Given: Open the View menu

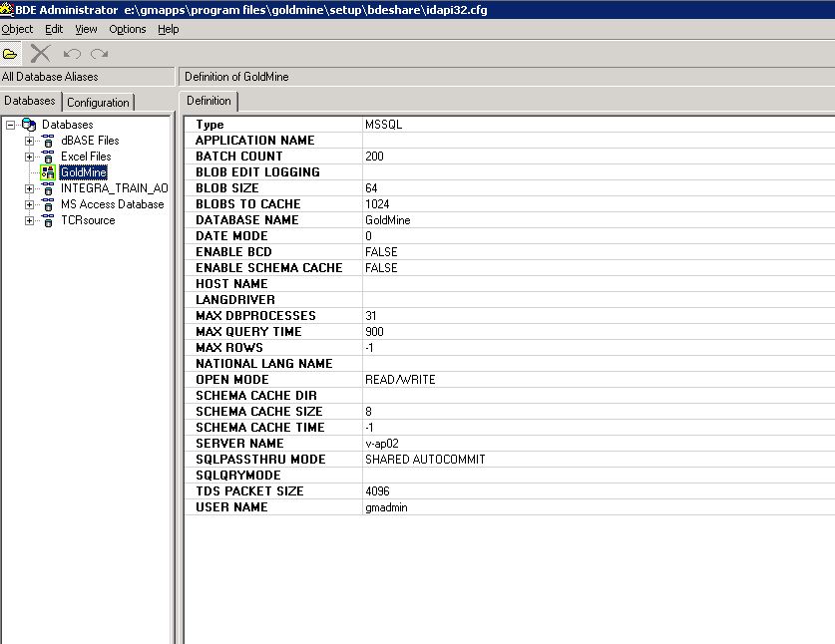Looking at the screenshot, I should [x=86, y=29].
